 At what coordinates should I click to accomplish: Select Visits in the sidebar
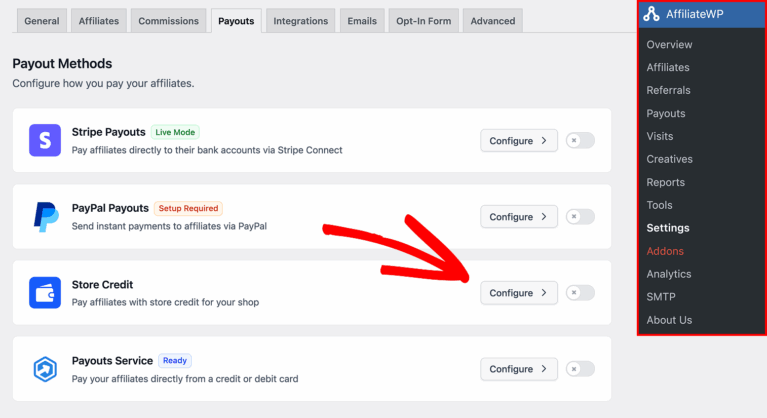pyautogui.click(x=659, y=136)
